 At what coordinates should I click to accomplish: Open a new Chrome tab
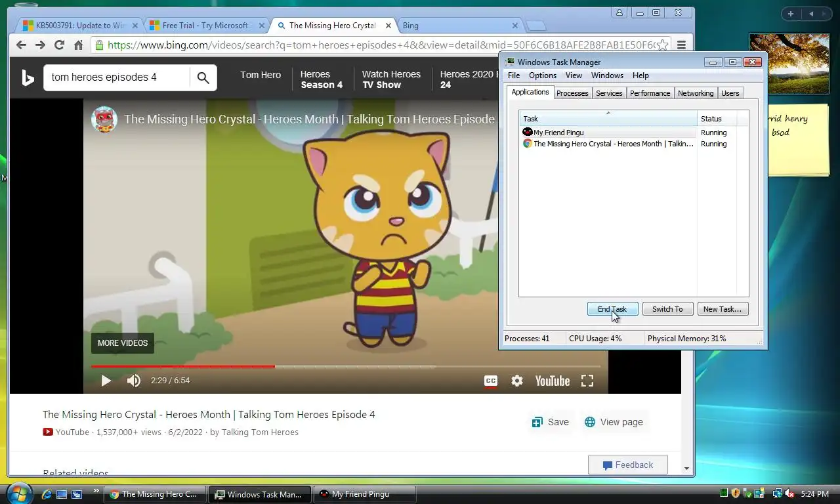536,26
